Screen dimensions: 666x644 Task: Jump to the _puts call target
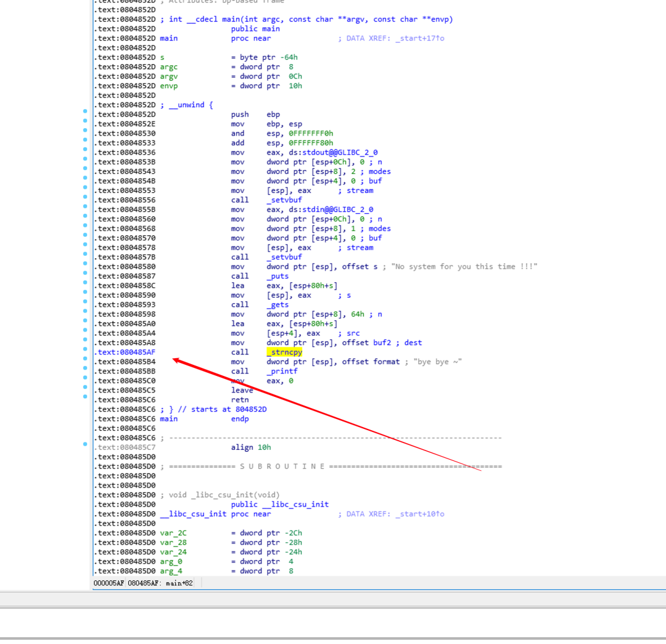pos(277,276)
